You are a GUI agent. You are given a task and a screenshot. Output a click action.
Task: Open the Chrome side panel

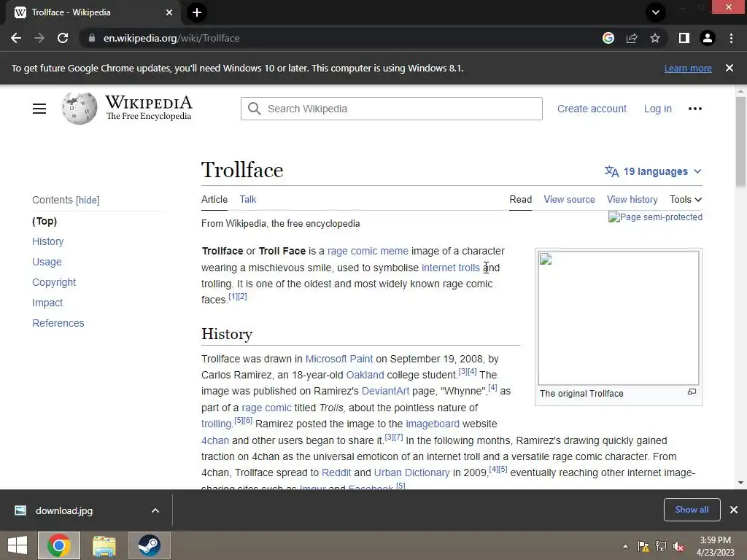pos(684,38)
